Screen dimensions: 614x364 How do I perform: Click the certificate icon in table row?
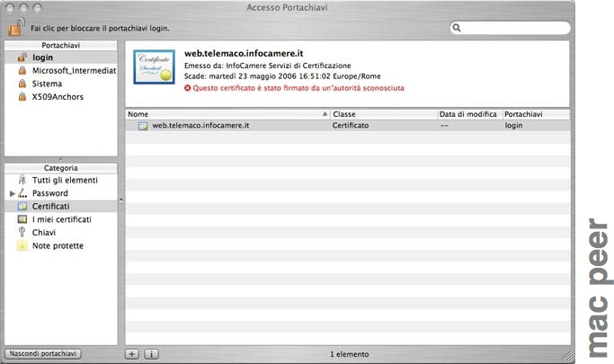143,126
